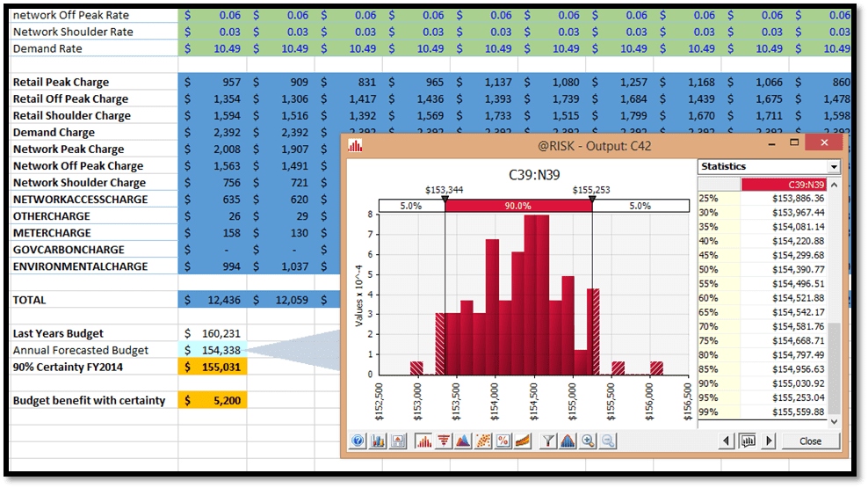Open the graph options bar chart icon

[378, 441]
